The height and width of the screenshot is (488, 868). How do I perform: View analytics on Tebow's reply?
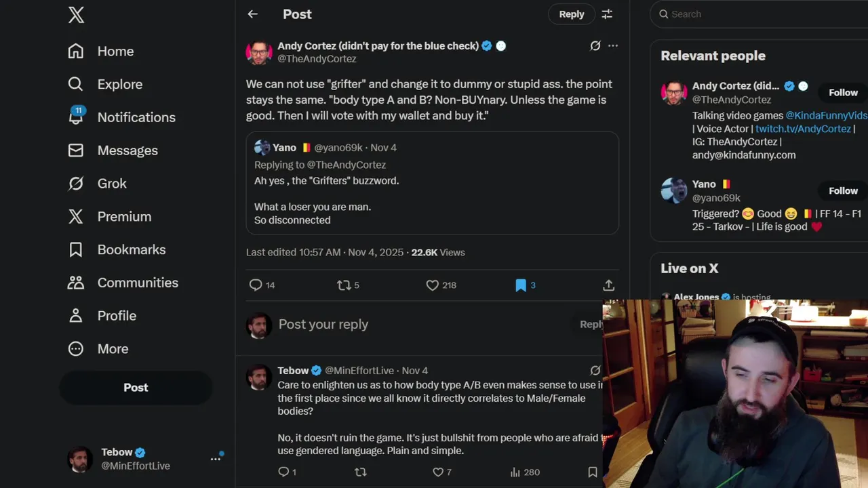pyautogui.click(x=515, y=472)
